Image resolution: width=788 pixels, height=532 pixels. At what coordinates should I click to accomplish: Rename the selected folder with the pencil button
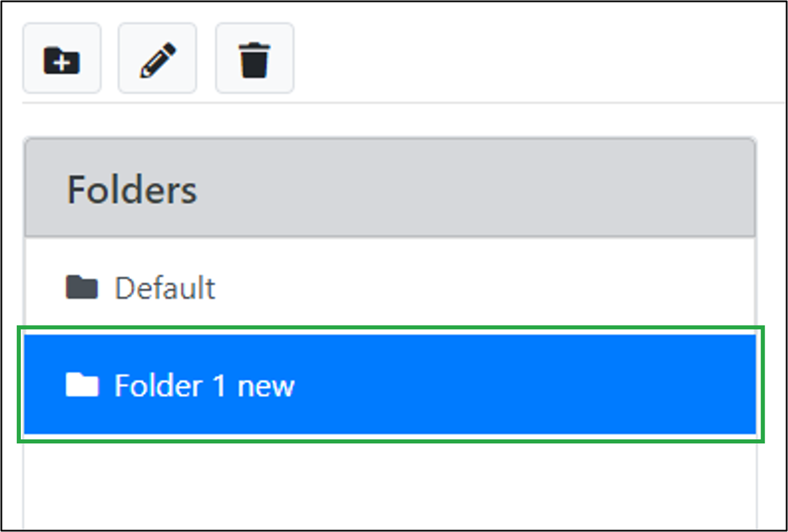157,59
